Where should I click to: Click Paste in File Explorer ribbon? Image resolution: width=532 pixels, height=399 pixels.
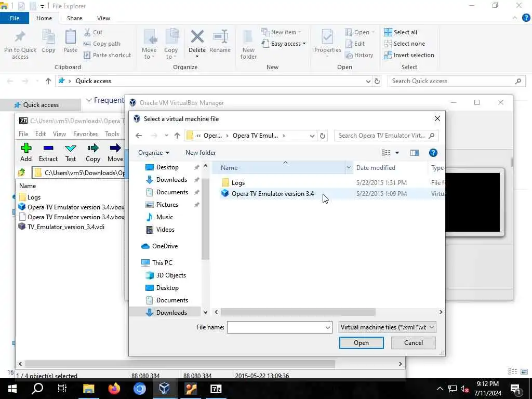(x=70, y=42)
